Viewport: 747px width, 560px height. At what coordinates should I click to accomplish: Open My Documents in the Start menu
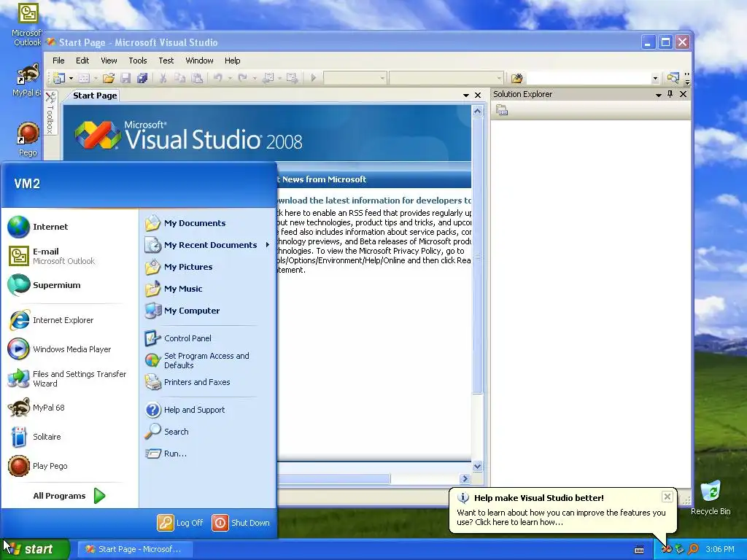pos(208,223)
